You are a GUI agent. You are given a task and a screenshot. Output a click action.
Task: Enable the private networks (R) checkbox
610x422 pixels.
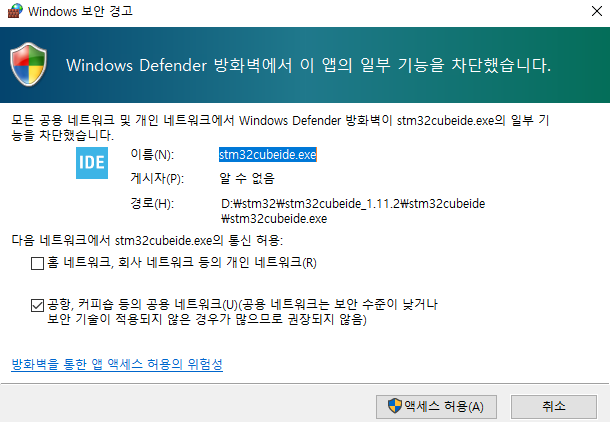pyautogui.click(x=37, y=264)
